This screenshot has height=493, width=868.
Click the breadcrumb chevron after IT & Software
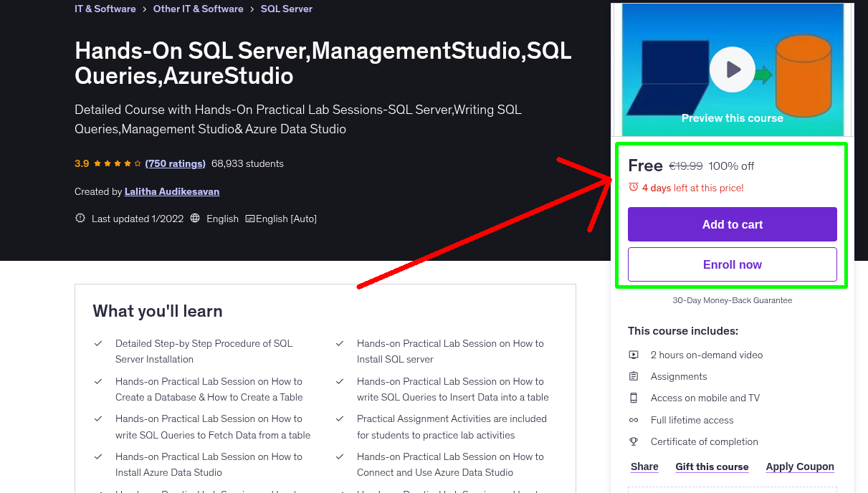[x=145, y=9]
